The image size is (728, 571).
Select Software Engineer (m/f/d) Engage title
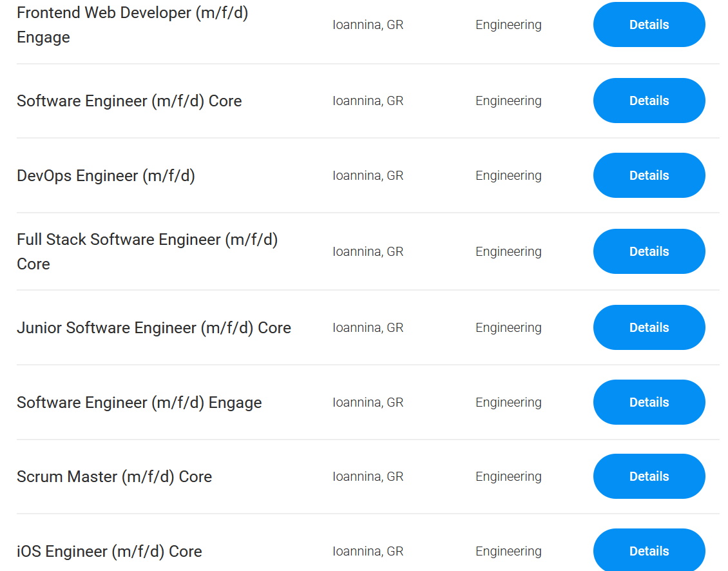(x=139, y=402)
